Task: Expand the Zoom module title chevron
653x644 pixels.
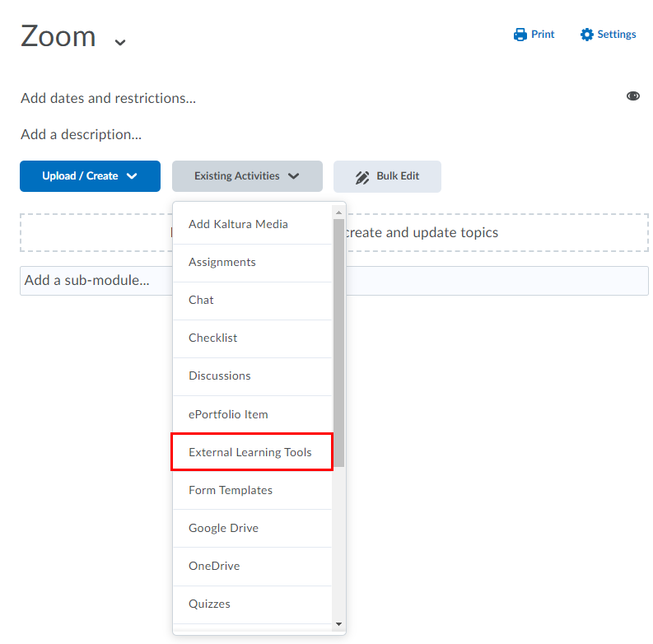Action: coord(120,42)
